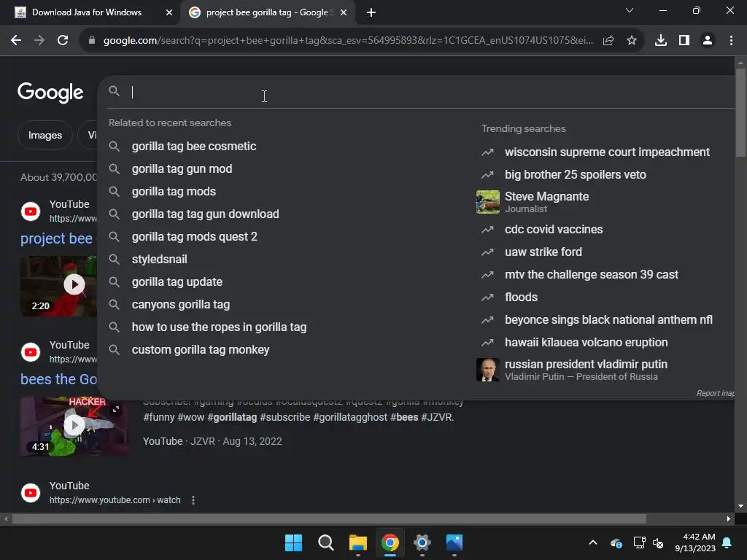Close the Download Java for Windows tab

click(169, 12)
